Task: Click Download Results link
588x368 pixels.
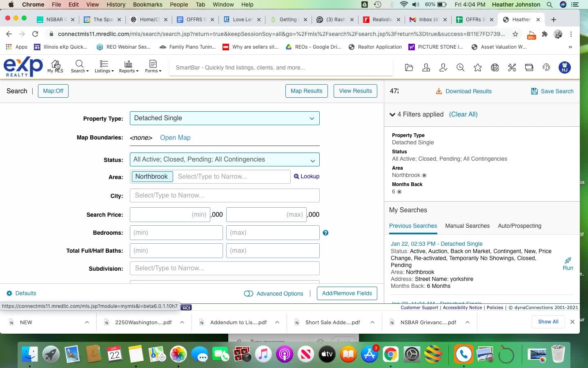Action: pos(464,91)
